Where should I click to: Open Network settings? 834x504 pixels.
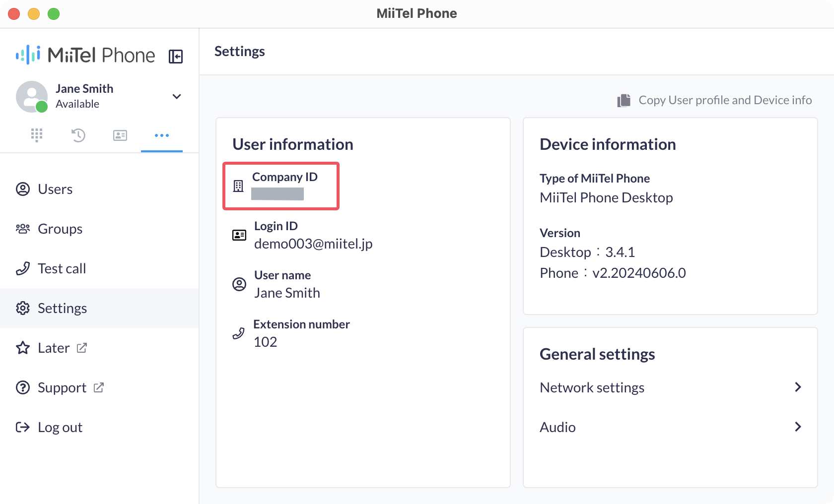[670, 387]
